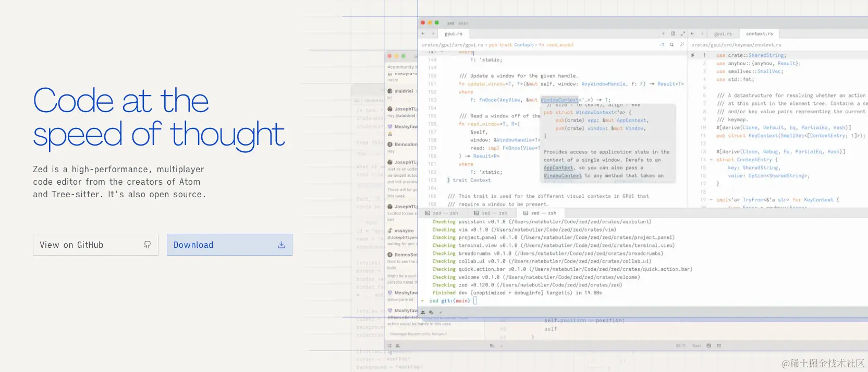Viewport: 868px width, 372px height.
Task: Click 'Checking vim v0.1.0' terminal line
Action: (524, 230)
